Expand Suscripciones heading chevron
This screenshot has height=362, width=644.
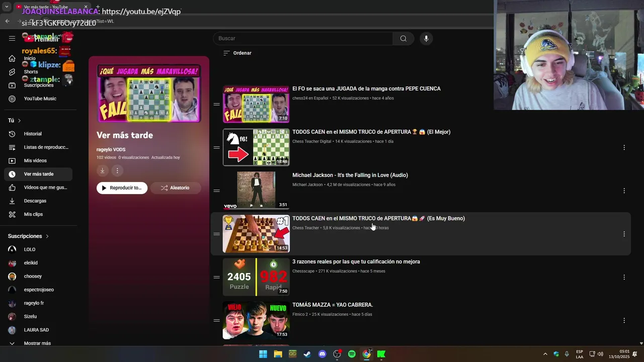[x=47, y=236]
